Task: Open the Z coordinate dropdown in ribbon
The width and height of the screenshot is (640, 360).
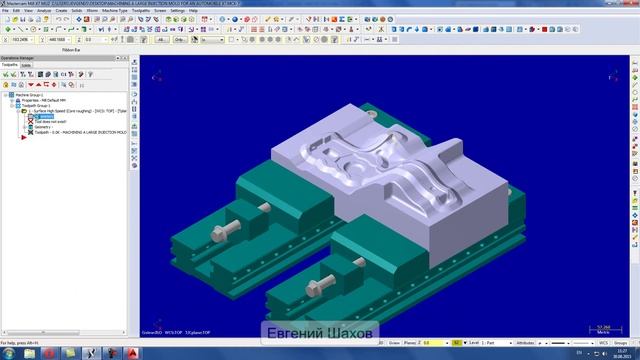Action: 106,40
